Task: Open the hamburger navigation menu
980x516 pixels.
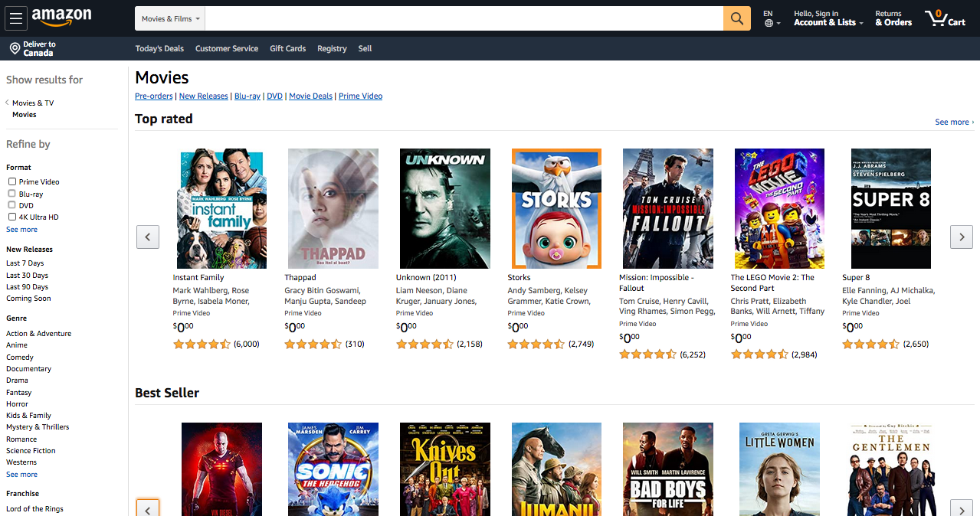Action: (x=15, y=18)
